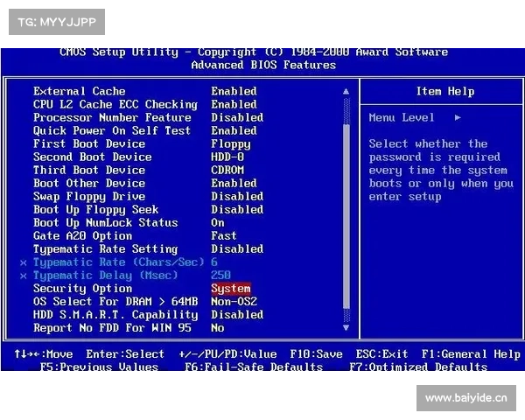Click ESC:Exit in the bottom help bar
Image resolution: width=525 pixels, height=420 pixels.
[x=381, y=353]
